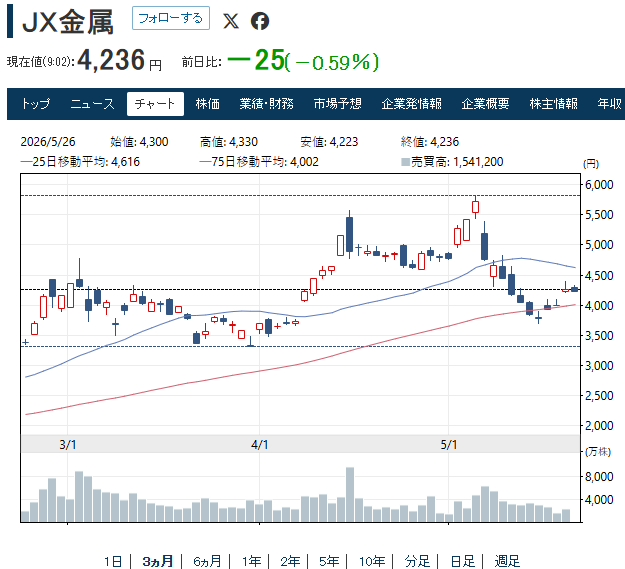The height and width of the screenshot is (569, 625).
Task: Open the 業績・財務 tab
Action: tap(266, 104)
